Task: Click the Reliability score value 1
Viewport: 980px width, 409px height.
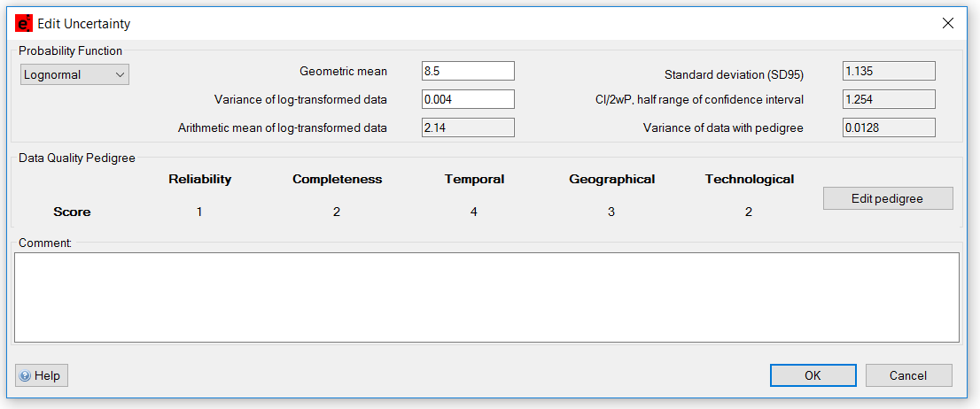Action: pos(199,212)
